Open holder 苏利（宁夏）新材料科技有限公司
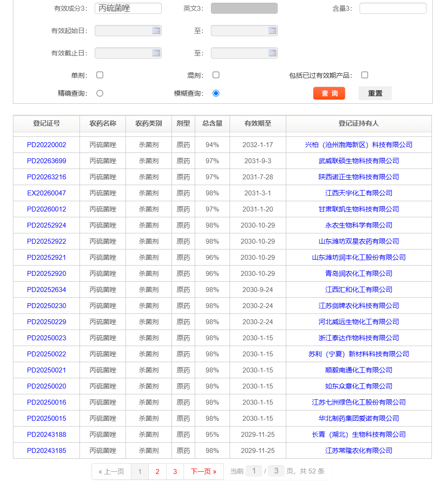448x482 pixels. tap(359, 354)
